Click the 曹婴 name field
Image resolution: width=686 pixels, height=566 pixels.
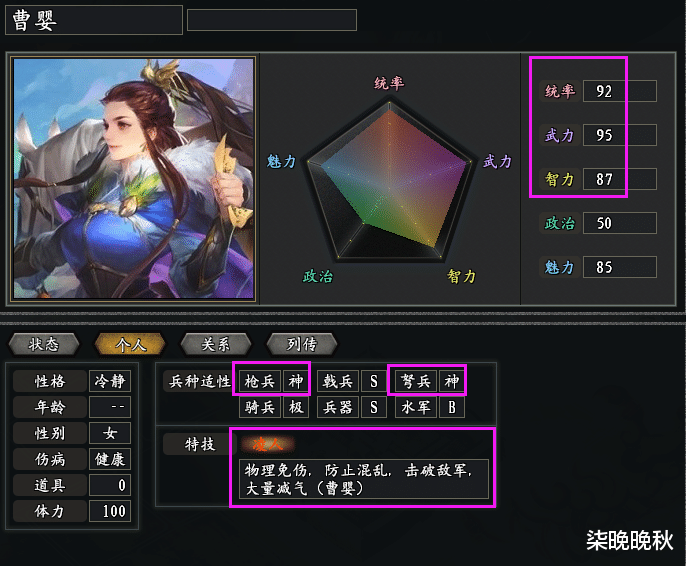94,20
